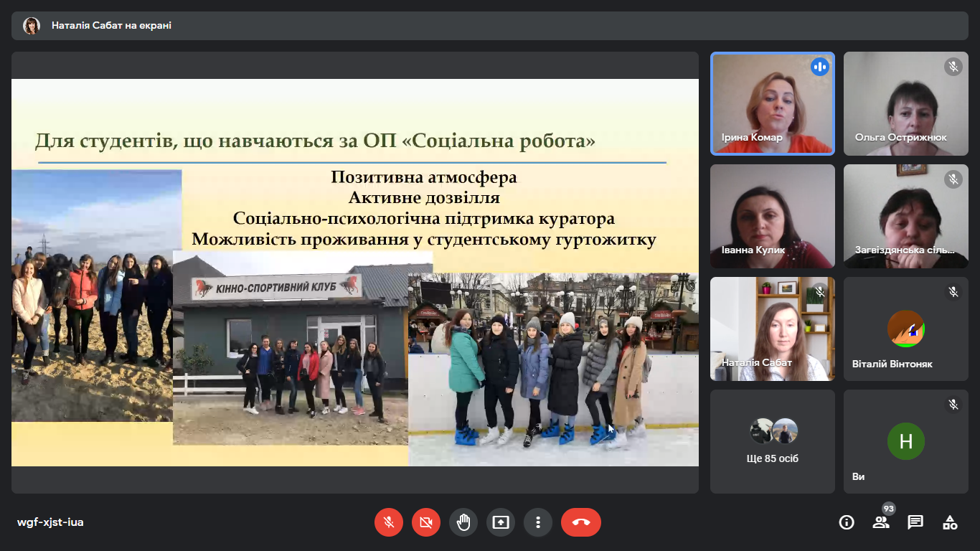The height and width of the screenshot is (551, 980).
Task: Raise your hand
Action: click(463, 522)
